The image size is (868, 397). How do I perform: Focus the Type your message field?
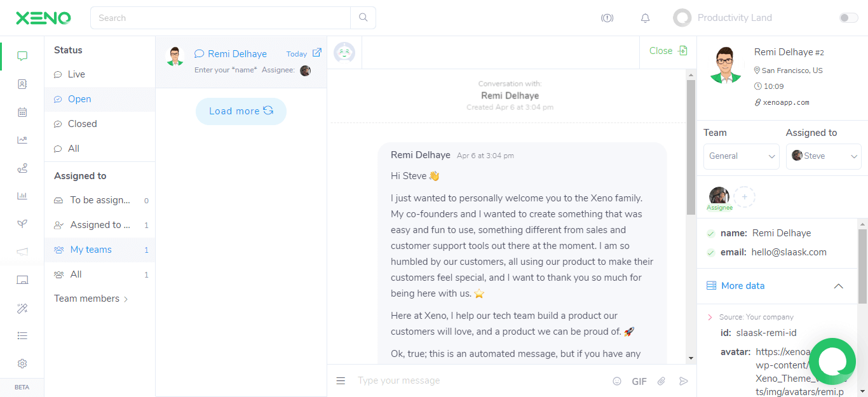[x=479, y=380]
